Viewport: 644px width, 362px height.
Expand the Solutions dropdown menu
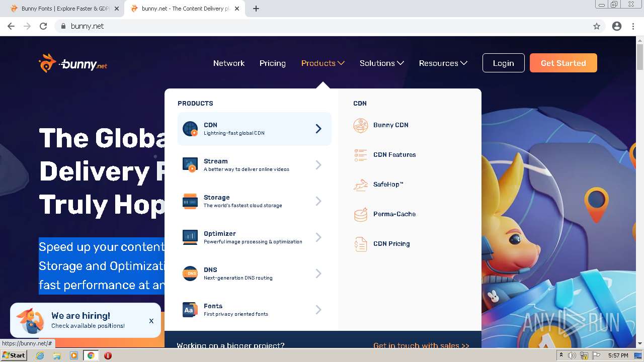(x=381, y=63)
